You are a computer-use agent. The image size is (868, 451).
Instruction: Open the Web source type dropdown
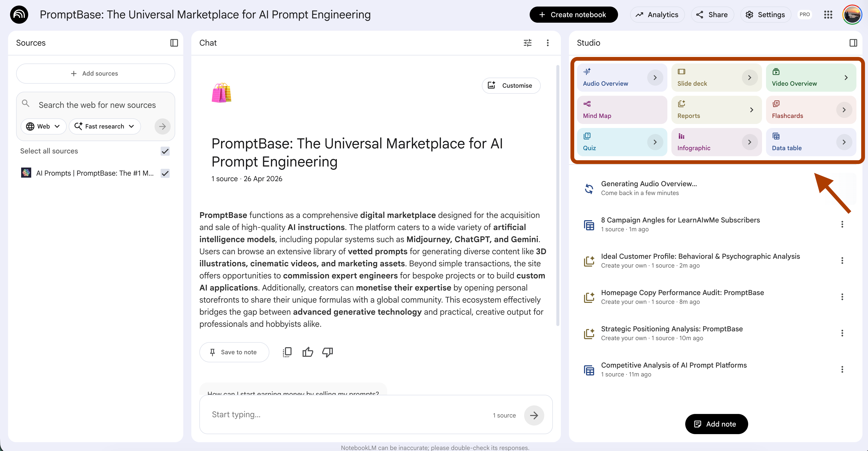coord(43,126)
